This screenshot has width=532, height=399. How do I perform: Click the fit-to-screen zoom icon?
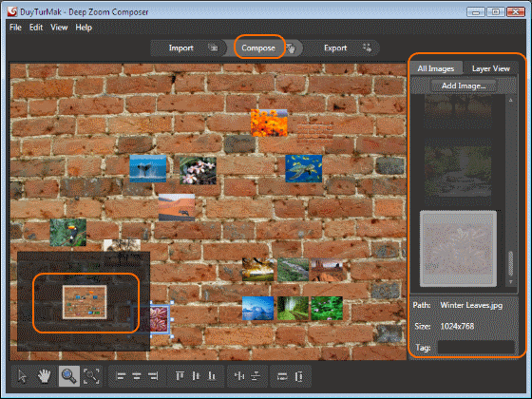(x=91, y=376)
